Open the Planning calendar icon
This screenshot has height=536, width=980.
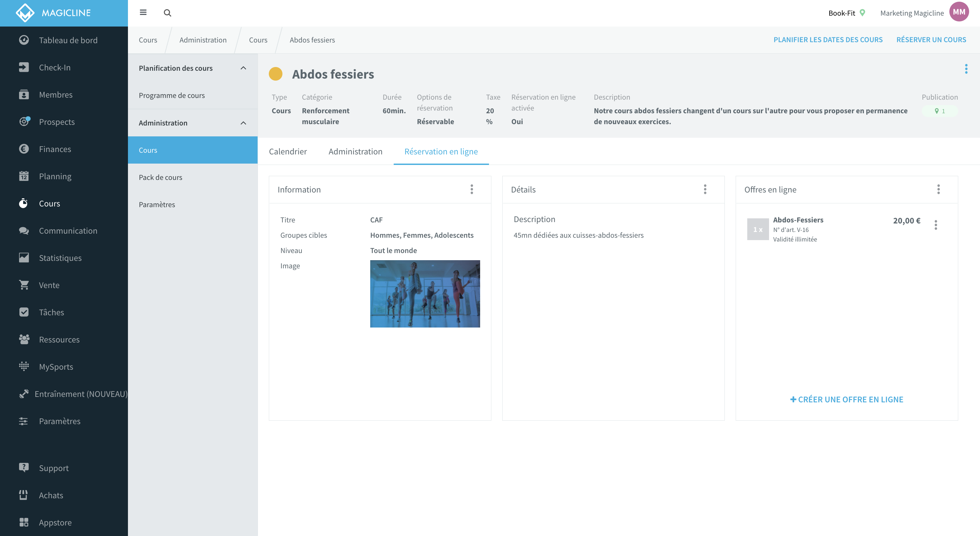click(23, 176)
